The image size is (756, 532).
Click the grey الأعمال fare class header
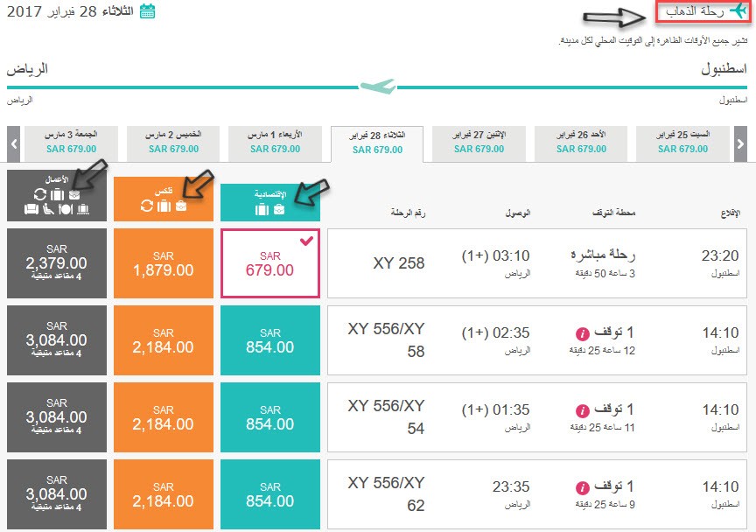click(x=57, y=195)
